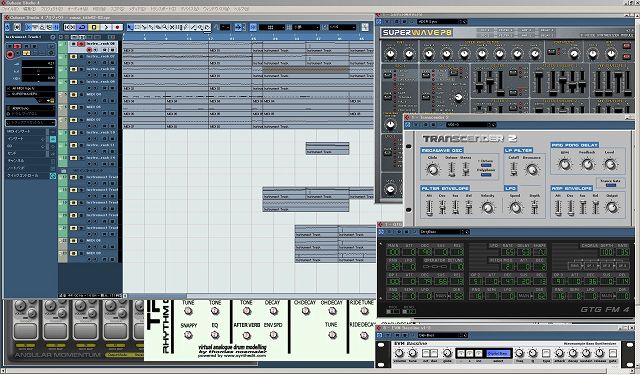
Task: Click the Transcender 2 Cutoff slider
Action: [514, 168]
